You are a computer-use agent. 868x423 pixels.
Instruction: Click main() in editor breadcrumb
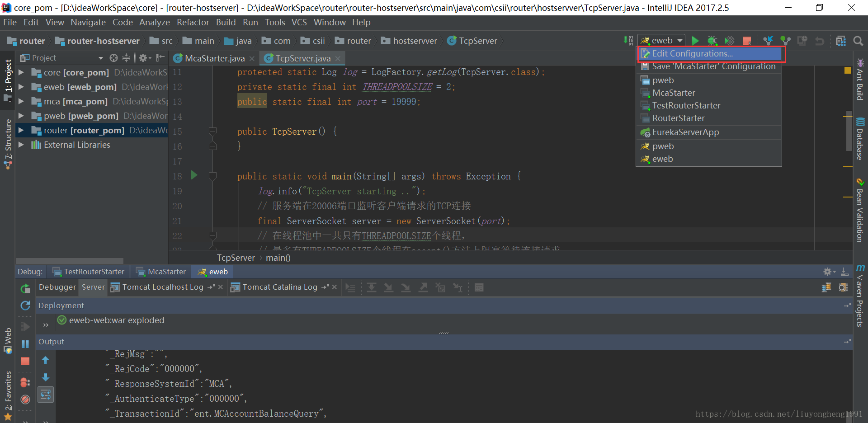[x=278, y=258]
